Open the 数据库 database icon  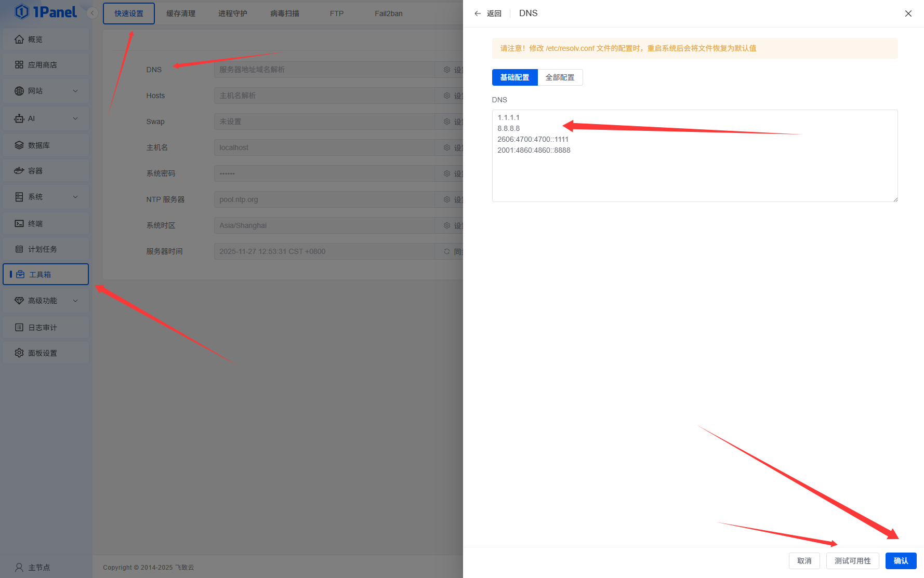click(x=19, y=145)
